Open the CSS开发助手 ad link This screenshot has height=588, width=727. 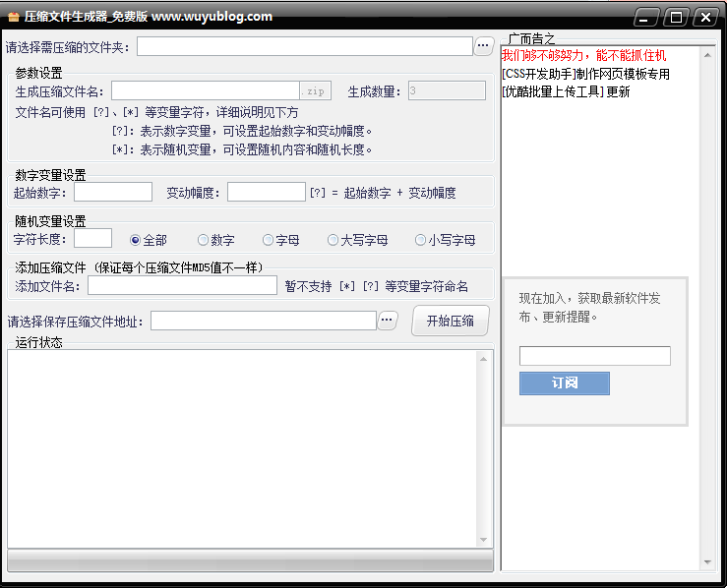coord(585,74)
